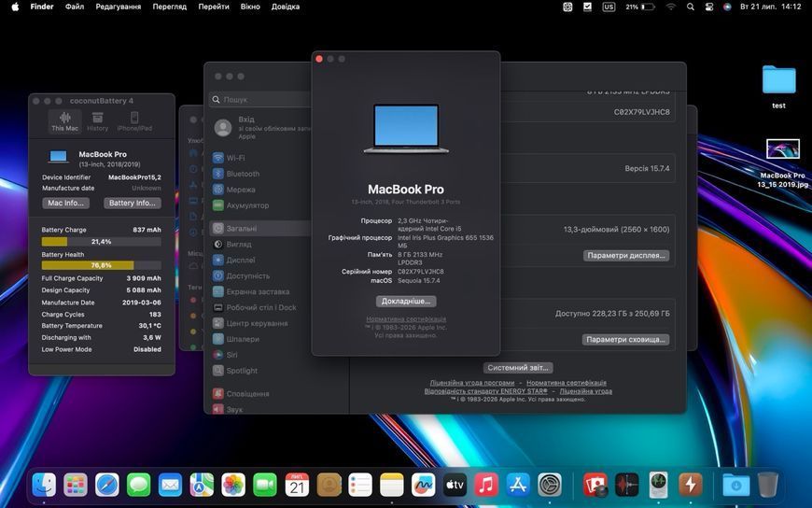
Task: Open Photo Booth from the Dock
Action: 595,486
